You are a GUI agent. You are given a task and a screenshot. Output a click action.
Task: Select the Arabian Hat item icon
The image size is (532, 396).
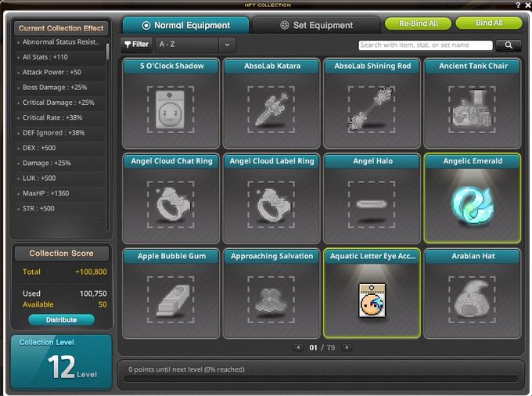click(472, 300)
